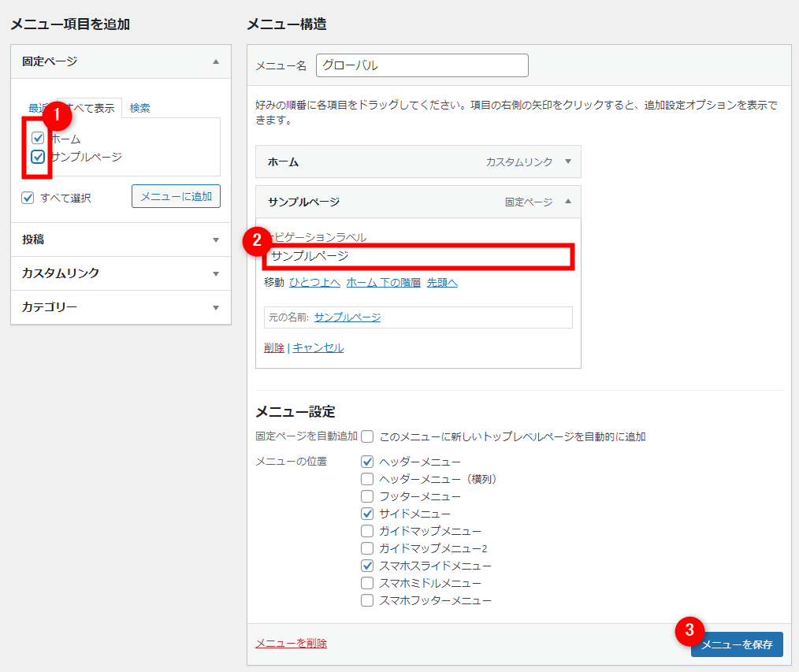Switch to the 検索 tab
This screenshot has height=672, width=799.
139,108
